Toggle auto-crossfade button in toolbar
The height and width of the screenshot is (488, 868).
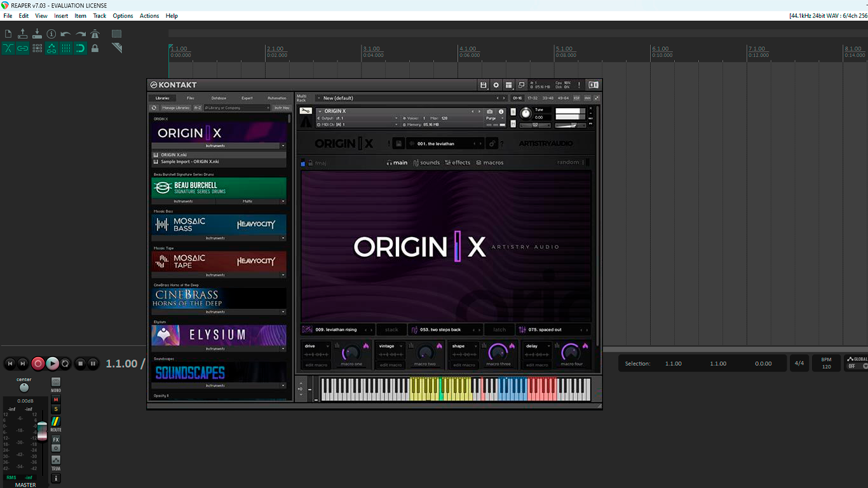point(8,48)
